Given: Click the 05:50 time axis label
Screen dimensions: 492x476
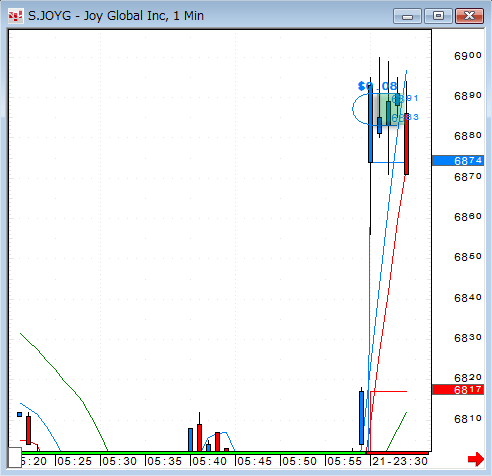Looking at the screenshot, I should pyautogui.click(x=299, y=461).
